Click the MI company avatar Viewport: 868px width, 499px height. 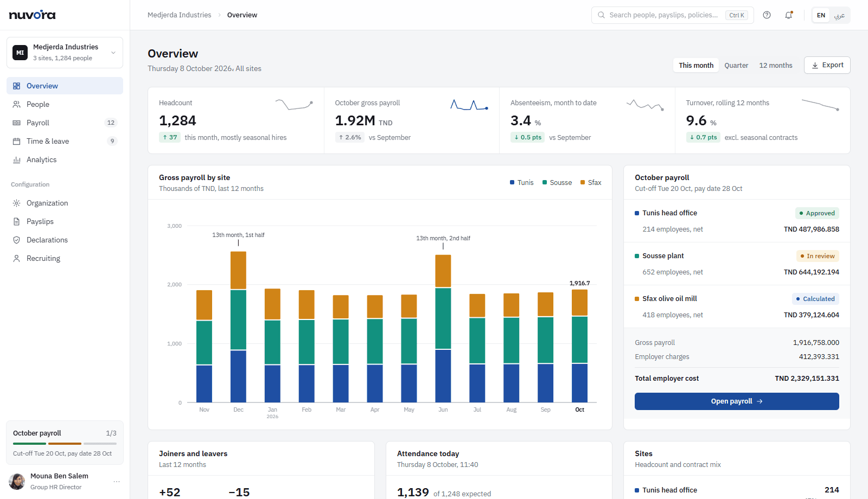[x=20, y=53]
